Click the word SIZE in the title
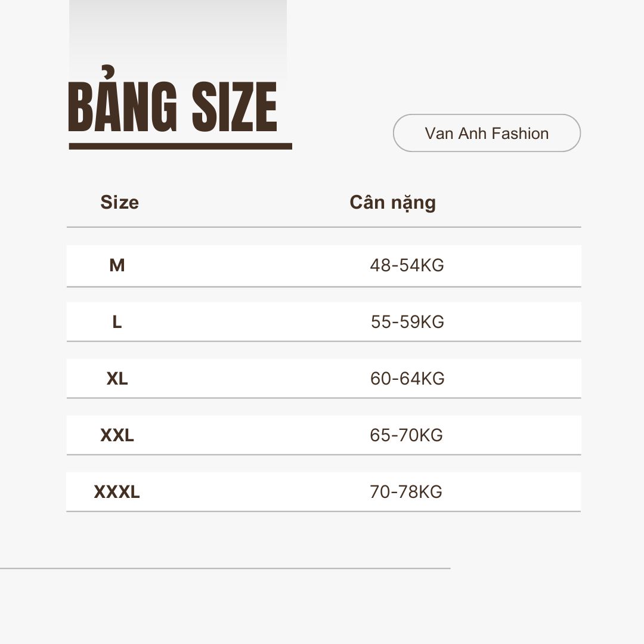The width and height of the screenshot is (644, 644). click(234, 106)
